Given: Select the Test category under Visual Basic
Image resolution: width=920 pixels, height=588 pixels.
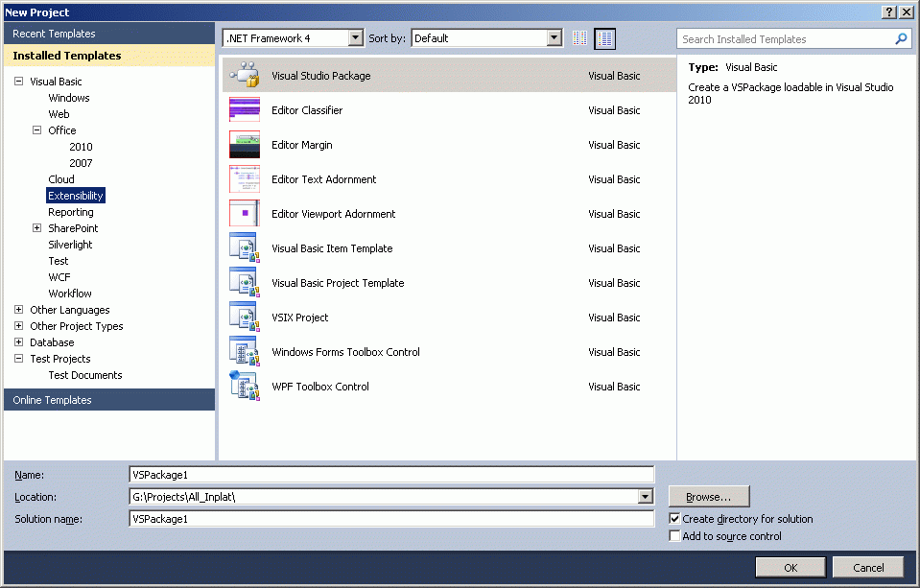Looking at the screenshot, I should pos(59,261).
